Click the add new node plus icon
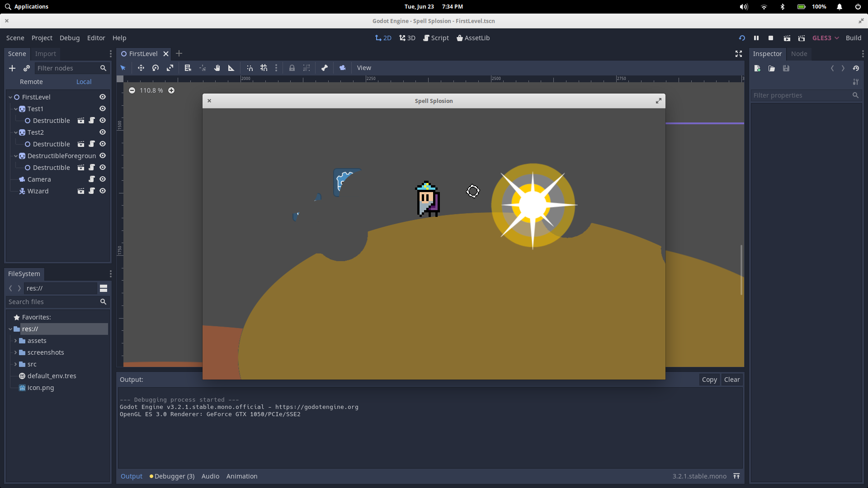The image size is (868, 488). [12, 68]
